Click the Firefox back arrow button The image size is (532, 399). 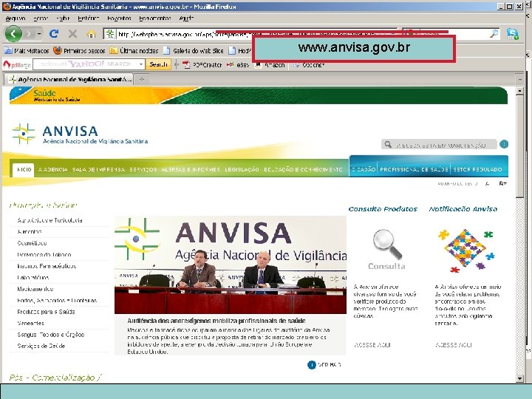click(x=13, y=33)
